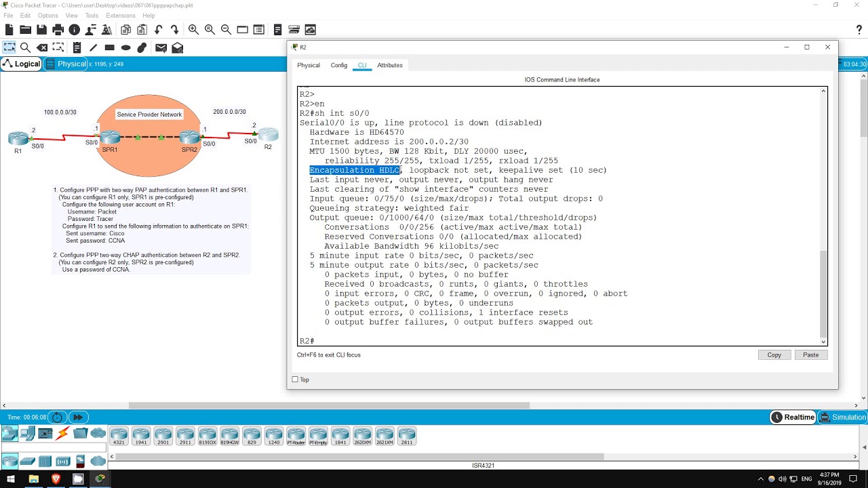This screenshot has width=868, height=488.
Task: Open the Help menu
Action: tap(149, 16)
